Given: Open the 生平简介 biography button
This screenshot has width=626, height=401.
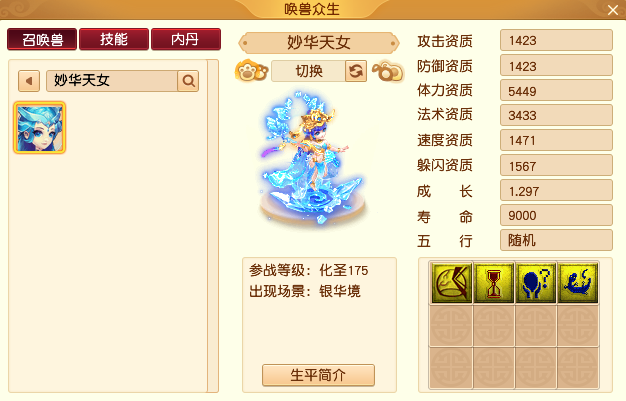Looking at the screenshot, I should (318, 375).
